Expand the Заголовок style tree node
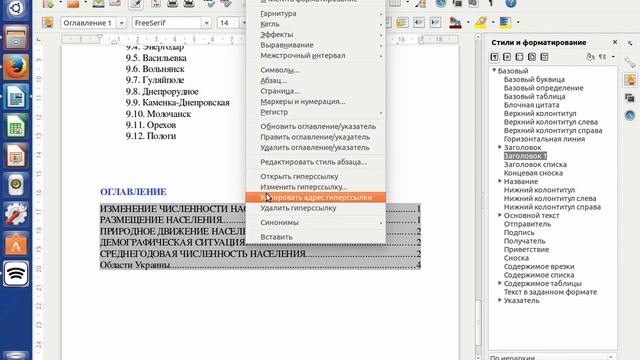 500,147
